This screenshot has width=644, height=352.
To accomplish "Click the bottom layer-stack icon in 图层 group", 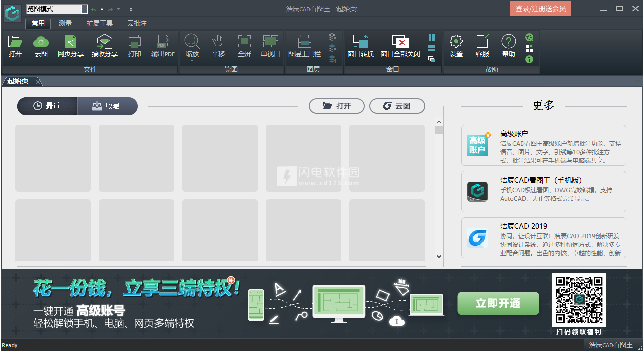I will pyautogui.click(x=332, y=59).
